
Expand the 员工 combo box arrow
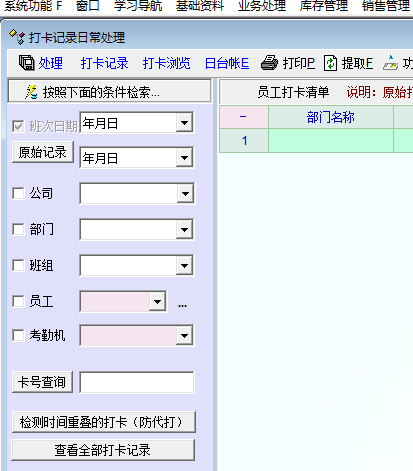(x=157, y=302)
